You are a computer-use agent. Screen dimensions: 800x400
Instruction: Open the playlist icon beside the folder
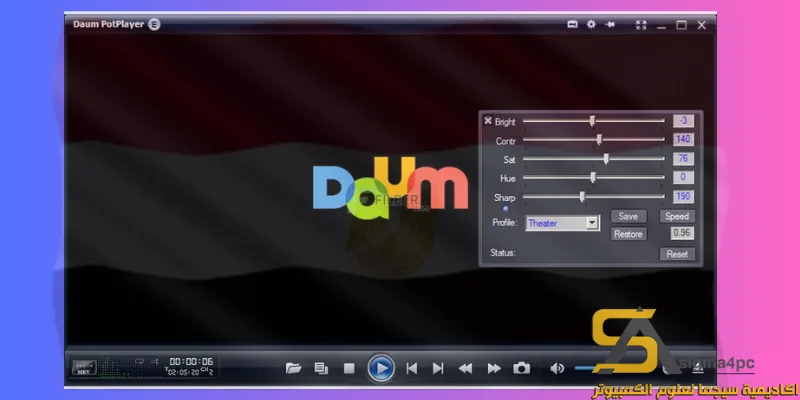tap(321, 368)
